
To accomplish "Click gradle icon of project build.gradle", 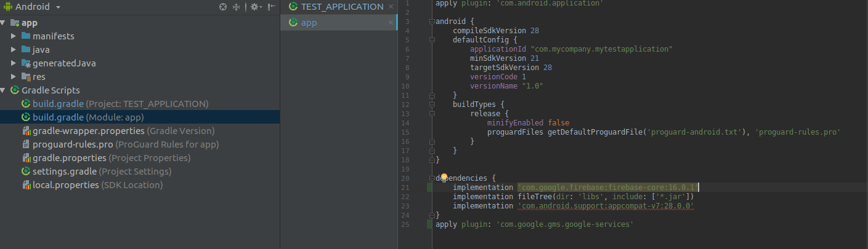I will 26,104.
